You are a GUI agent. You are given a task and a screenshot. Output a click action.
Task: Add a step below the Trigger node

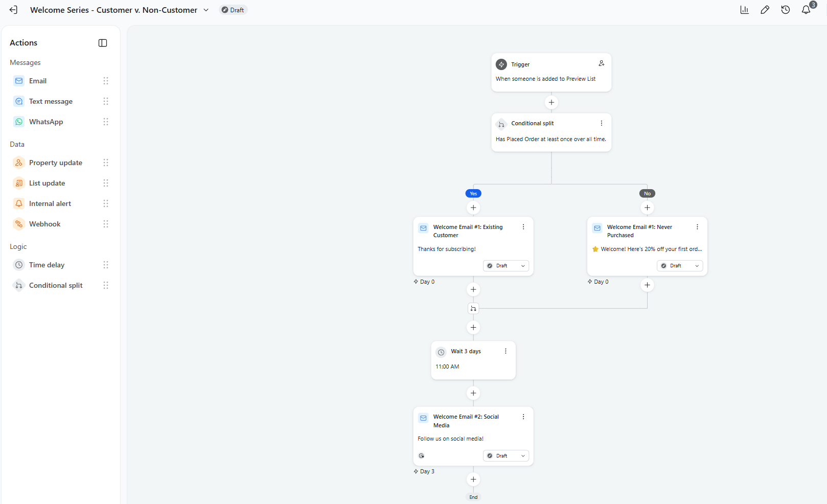[552, 102]
